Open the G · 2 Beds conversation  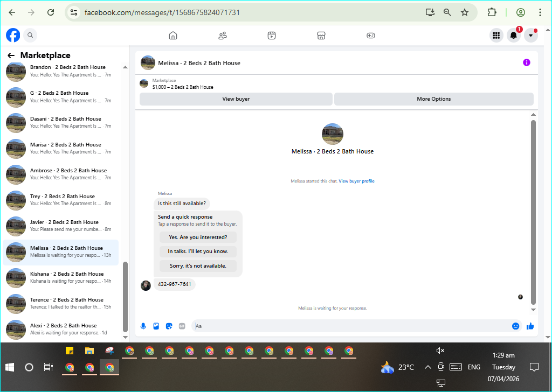coord(60,97)
